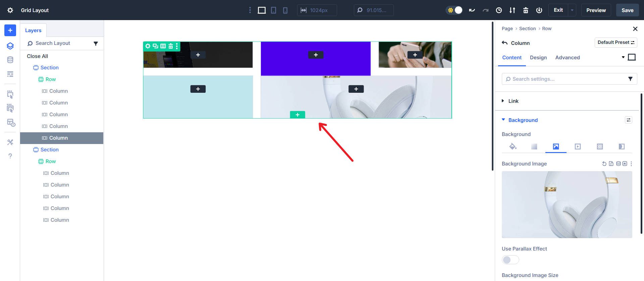
Task: Select the tablet view icon
Action: pos(273,10)
